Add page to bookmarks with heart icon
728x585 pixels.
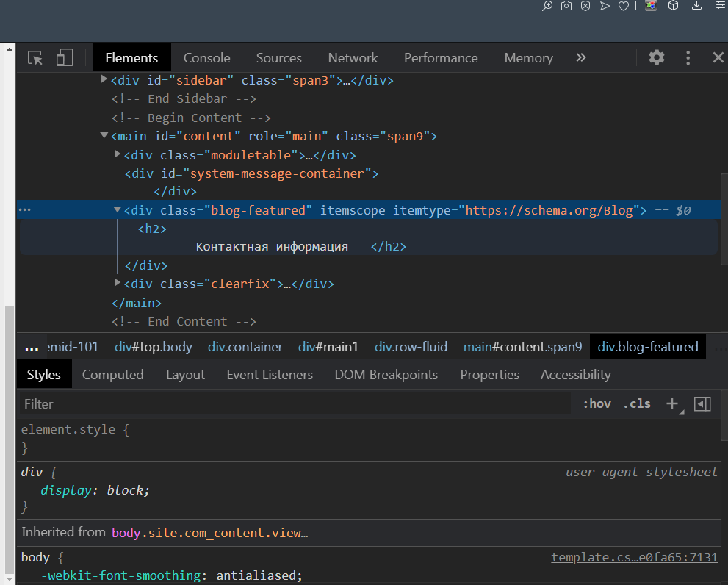click(x=624, y=6)
